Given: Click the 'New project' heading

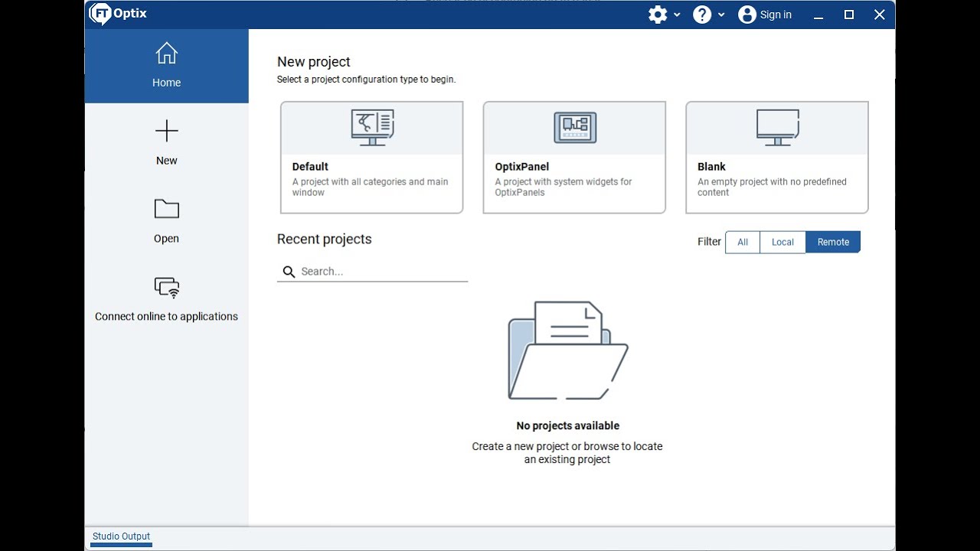Looking at the screenshot, I should point(314,62).
